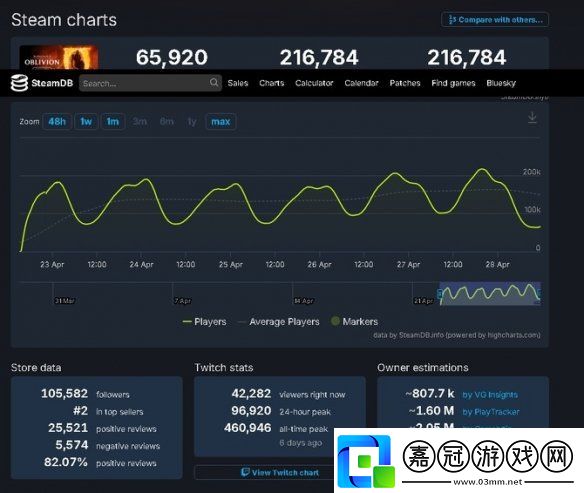This screenshot has height=493, width=584.
Task: Open the Charts menu item
Action: pos(272,83)
